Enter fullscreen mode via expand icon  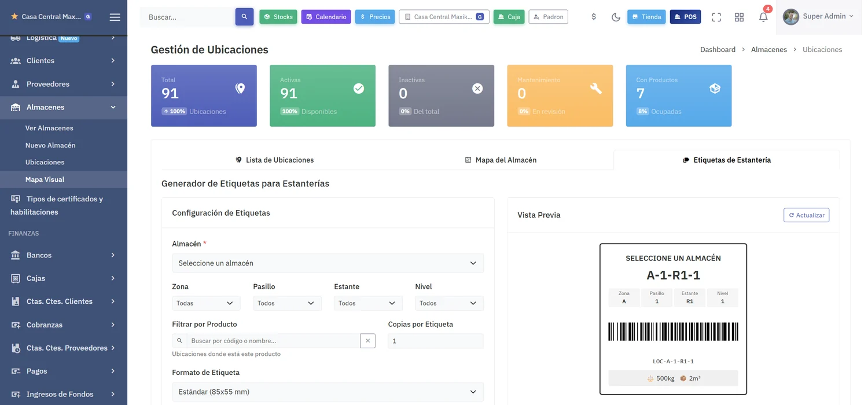pyautogui.click(x=716, y=17)
